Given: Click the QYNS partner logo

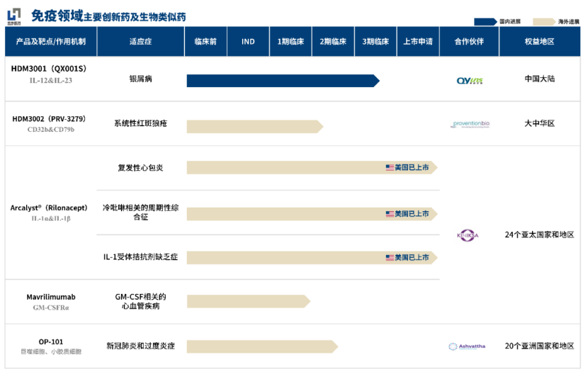Looking at the screenshot, I should pyautogui.click(x=469, y=81).
